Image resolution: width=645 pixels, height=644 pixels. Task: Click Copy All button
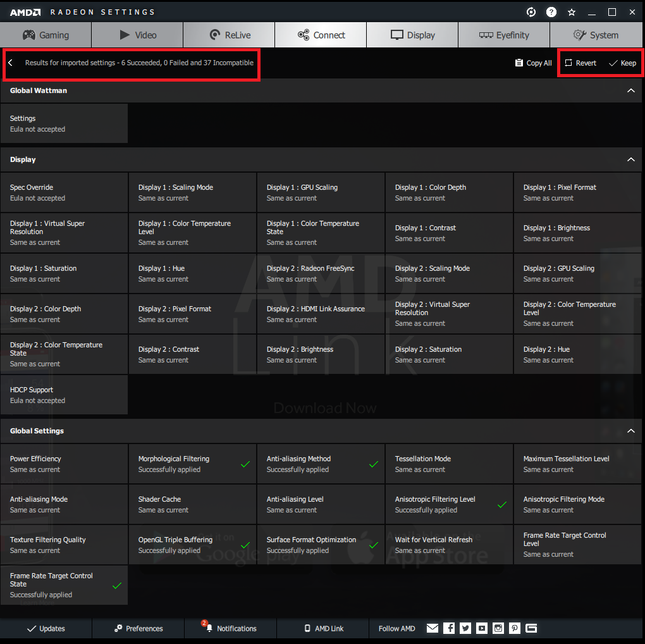click(533, 63)
